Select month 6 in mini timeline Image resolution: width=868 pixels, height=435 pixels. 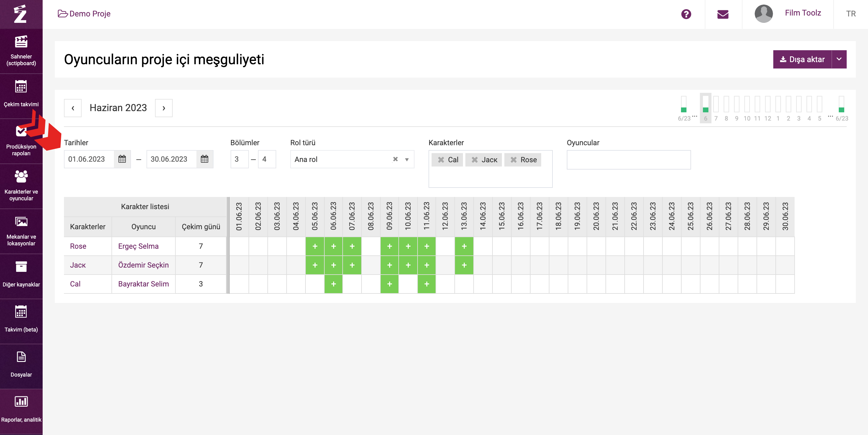[706, 108]
